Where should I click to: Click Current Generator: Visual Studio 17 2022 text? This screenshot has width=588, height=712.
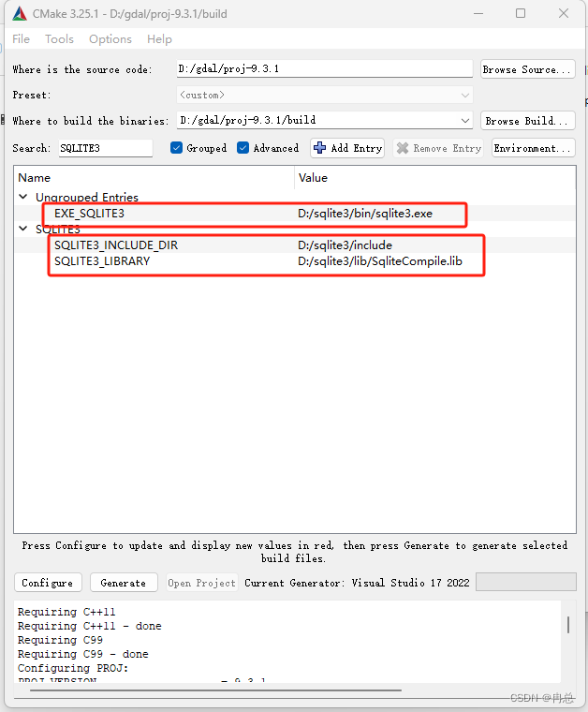[x=357, y=583]
